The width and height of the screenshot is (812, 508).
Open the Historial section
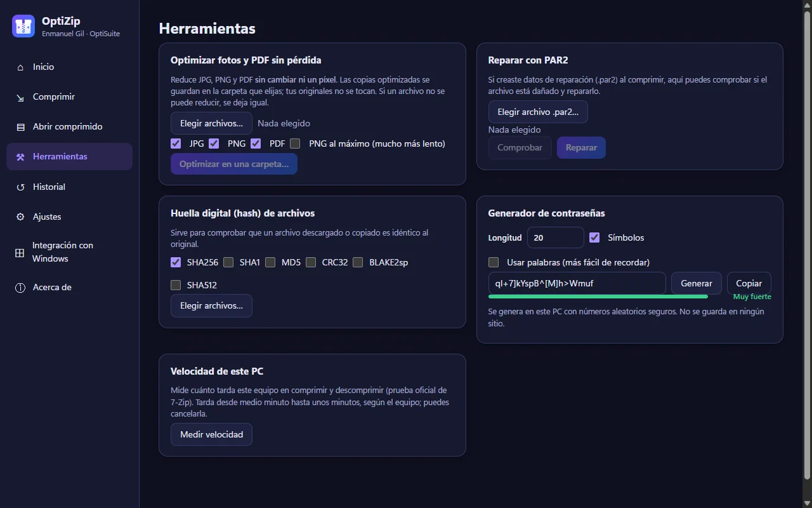coord(69,187)
